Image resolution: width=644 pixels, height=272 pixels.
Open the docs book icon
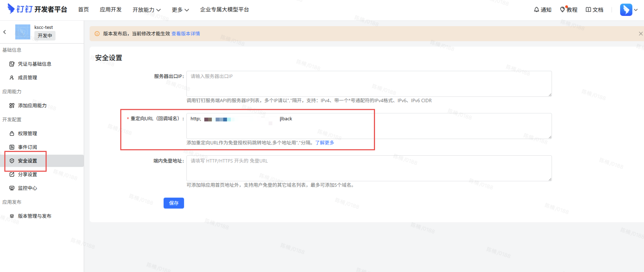[x=588, y=9]
